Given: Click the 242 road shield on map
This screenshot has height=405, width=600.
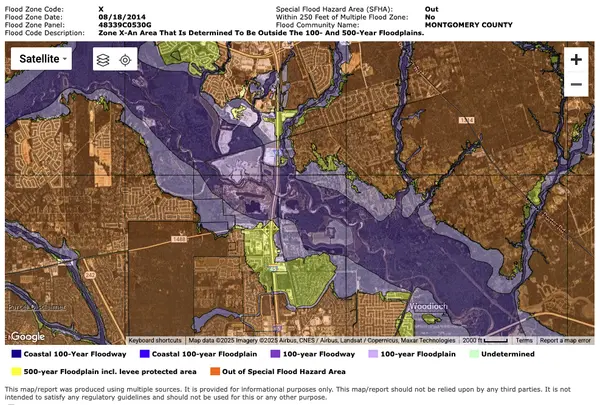Looking at the screenshot, I should (90, 275).
